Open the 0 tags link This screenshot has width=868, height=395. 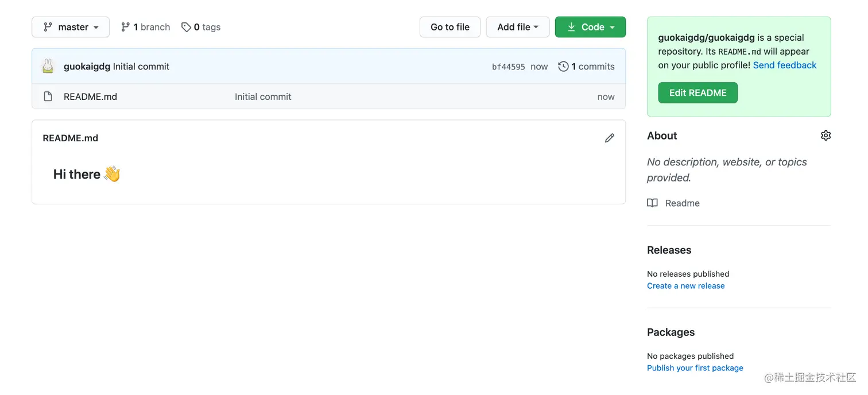[201, 27]
